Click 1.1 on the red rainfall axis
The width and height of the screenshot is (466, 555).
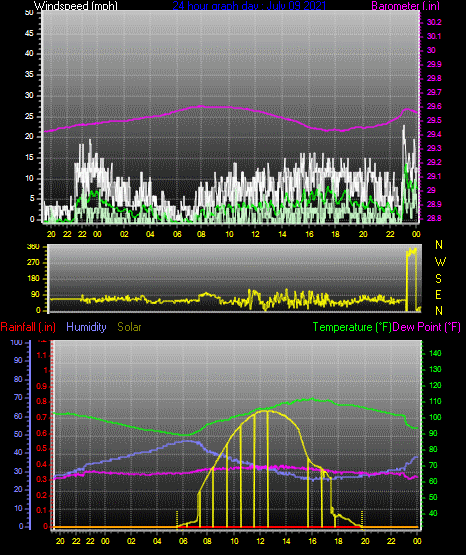click(42, 355)
